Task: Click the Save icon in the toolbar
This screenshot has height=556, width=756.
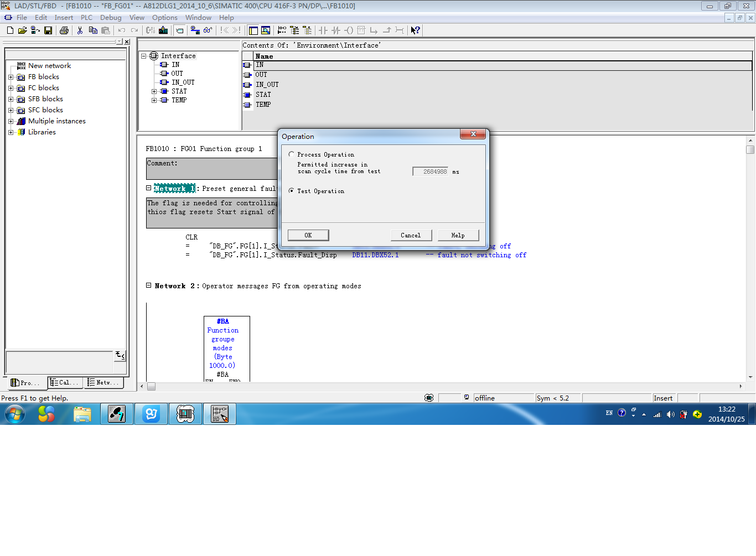Action: point(48,30)
